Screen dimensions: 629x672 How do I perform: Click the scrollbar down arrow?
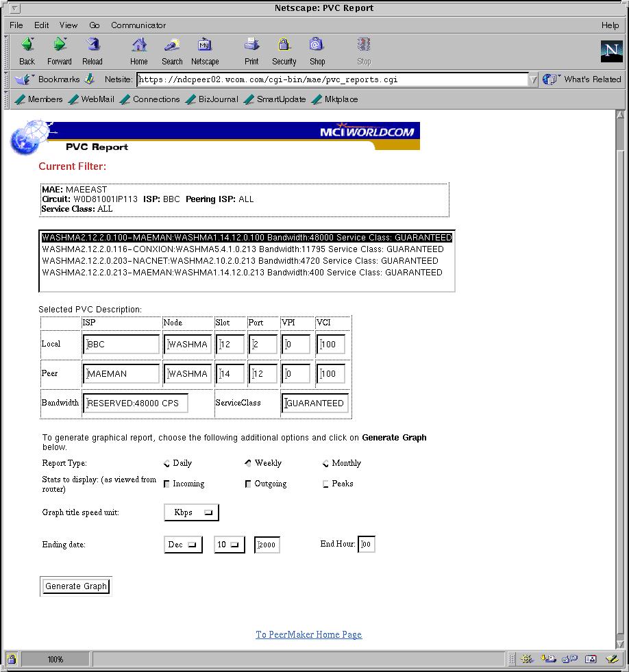(620, 644)
